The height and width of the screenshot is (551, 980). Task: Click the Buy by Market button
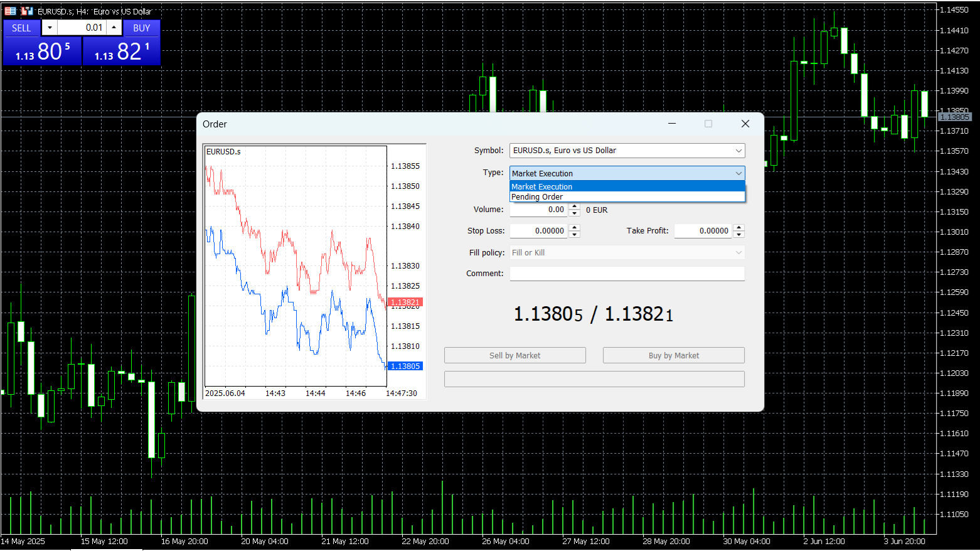674,355
